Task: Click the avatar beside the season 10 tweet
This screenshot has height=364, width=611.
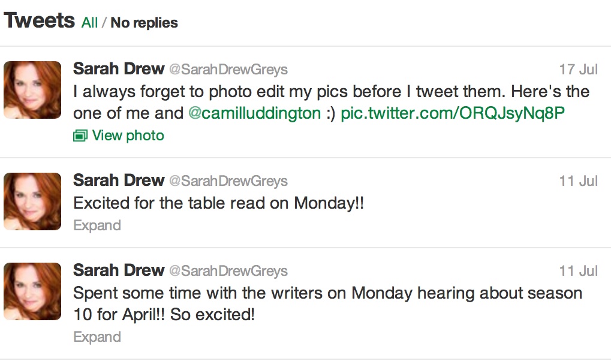Action: pos(32,291)
